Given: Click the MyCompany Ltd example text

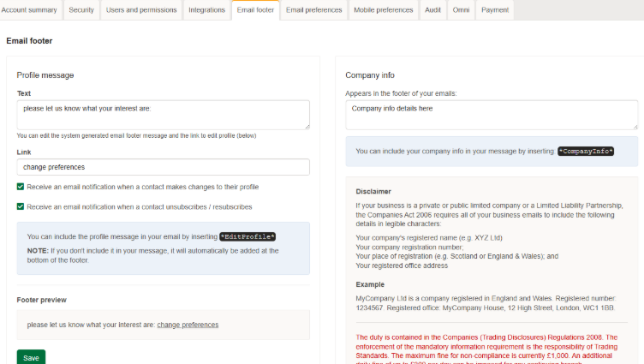Looking at the screenshot, I should pos(486,303).
